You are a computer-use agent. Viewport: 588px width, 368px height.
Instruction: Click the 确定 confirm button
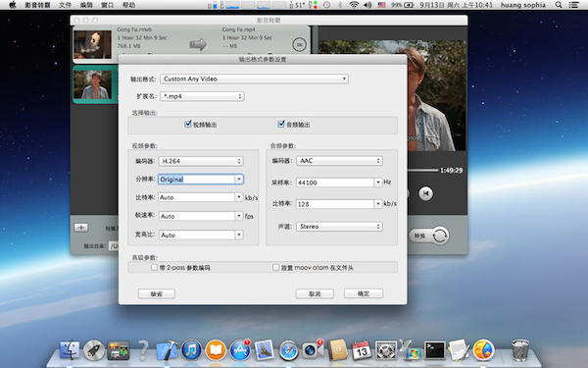(364, 293)
